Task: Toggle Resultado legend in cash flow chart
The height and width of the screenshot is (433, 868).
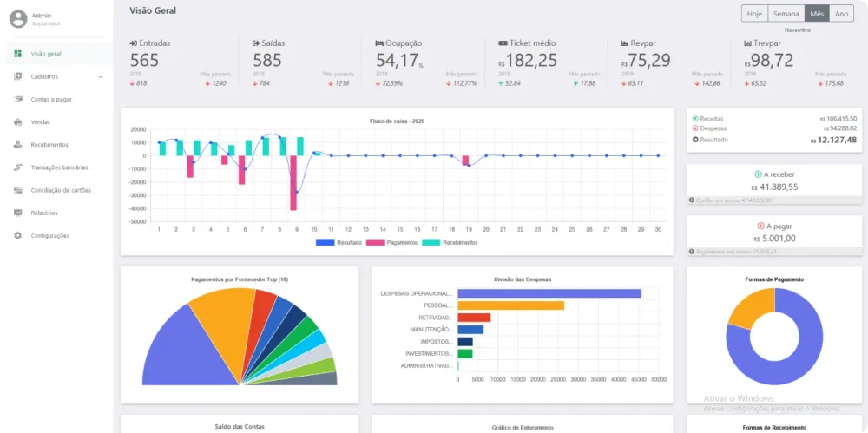Action: point(339,242)
